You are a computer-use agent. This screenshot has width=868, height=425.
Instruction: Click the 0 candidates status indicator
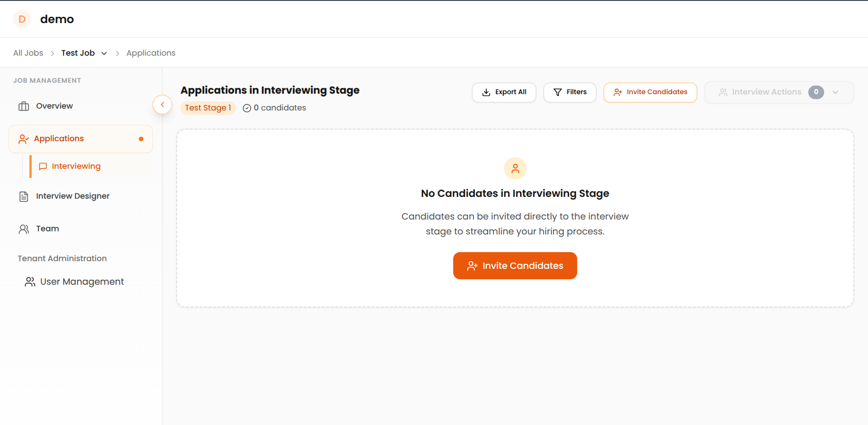coord(274,108)
